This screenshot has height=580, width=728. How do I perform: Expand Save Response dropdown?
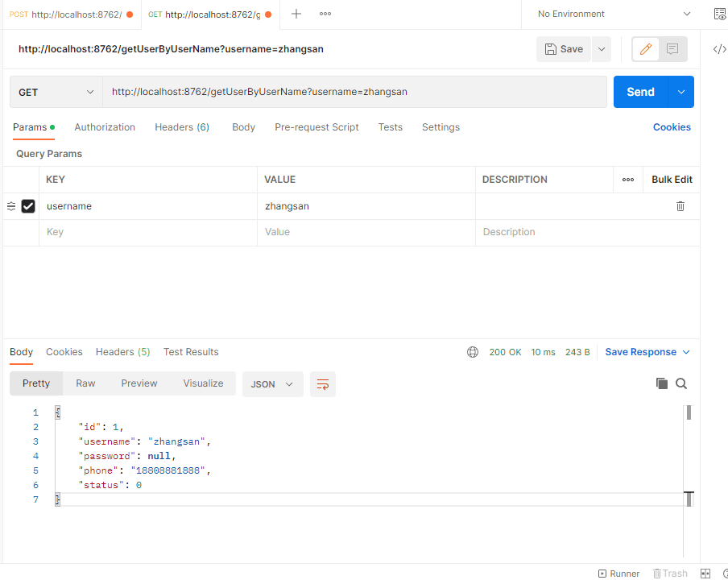pos(686,353)
